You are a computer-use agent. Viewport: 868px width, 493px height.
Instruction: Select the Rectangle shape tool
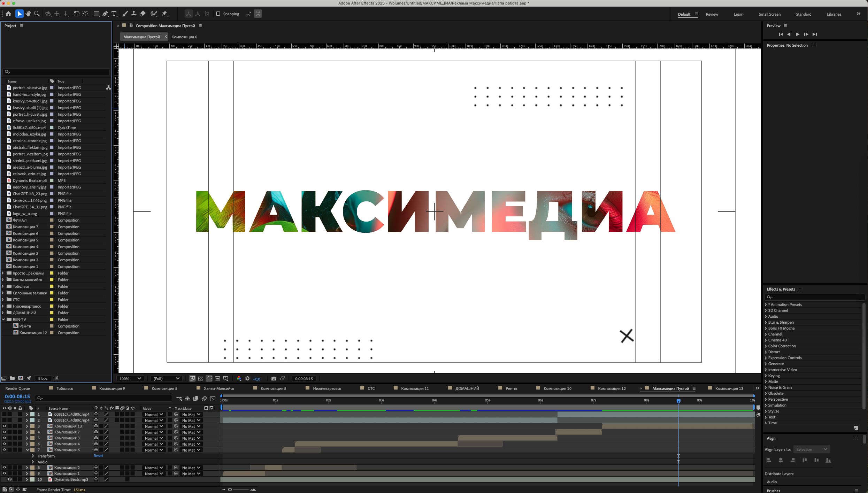(x=97, y=14)
